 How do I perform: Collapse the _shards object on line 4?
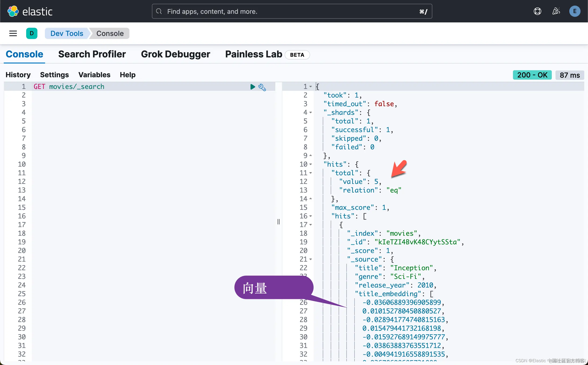(311, 112)
